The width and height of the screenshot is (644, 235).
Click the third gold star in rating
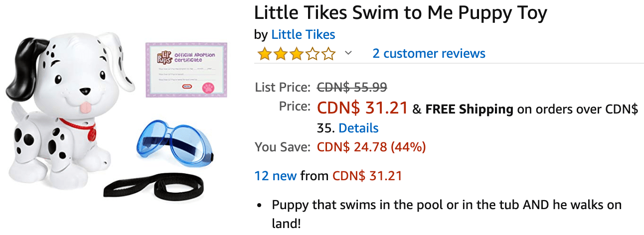point(296,53)
